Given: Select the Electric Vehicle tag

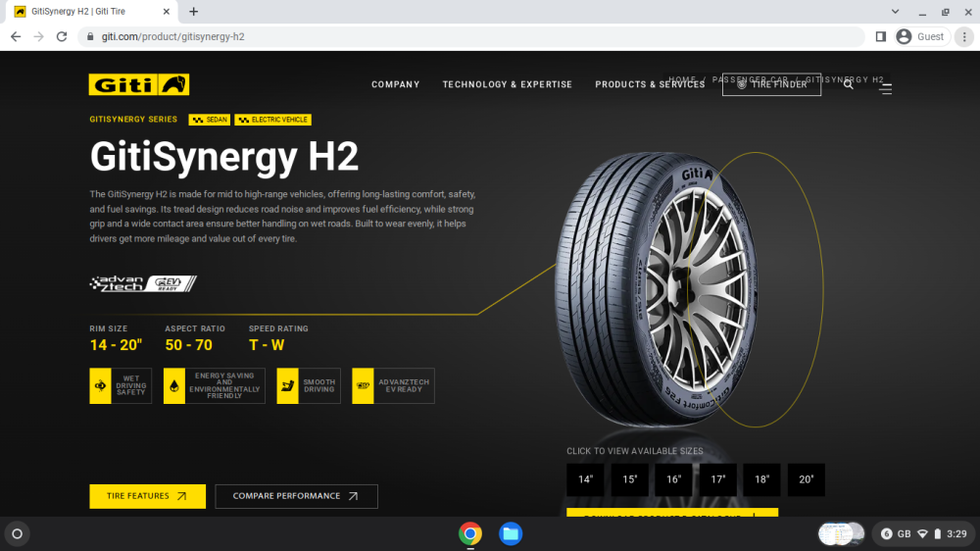Looking at the screenshot, I should [273, 120].
